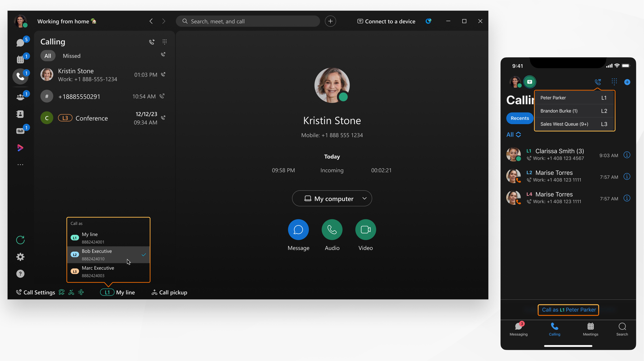The height and width of the screenshot is (361, 644).
Task: Tap the mobile multi-line phone icon
Action: coord(598,82)
